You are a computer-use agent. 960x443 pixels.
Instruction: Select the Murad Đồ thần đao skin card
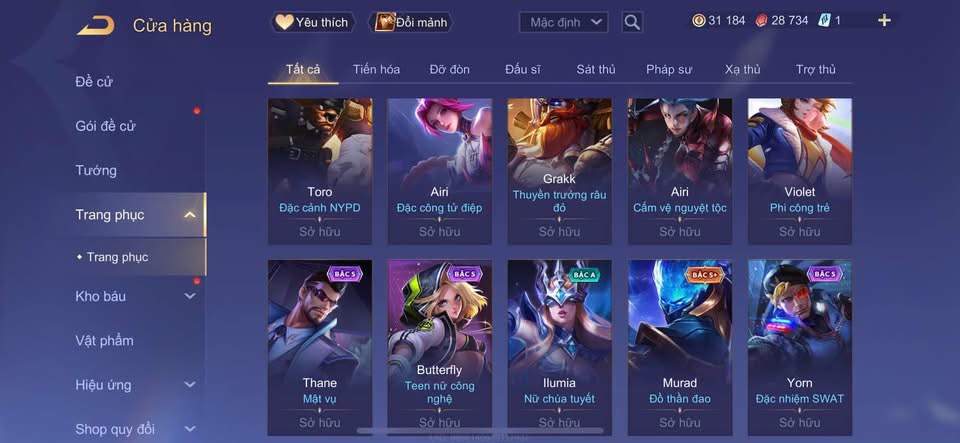coord(680,348)
